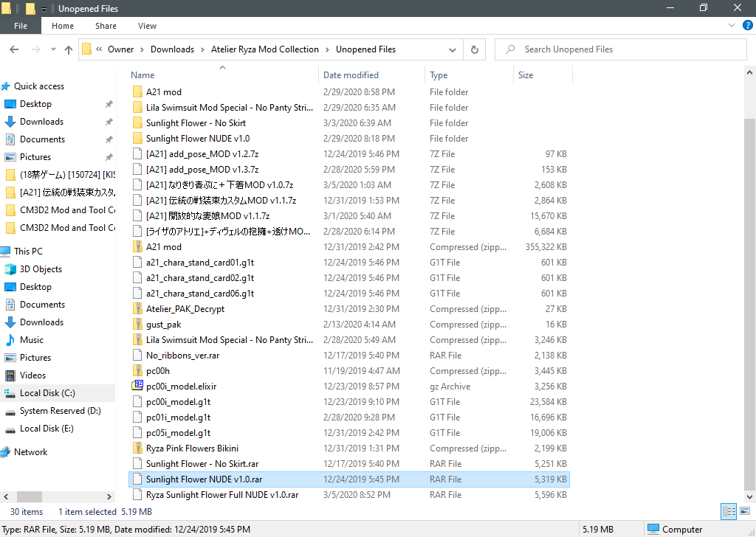756x537 pixels.
Task: Open the dropdown arrow after Owner breadcrumb
Action: [142, 49]
